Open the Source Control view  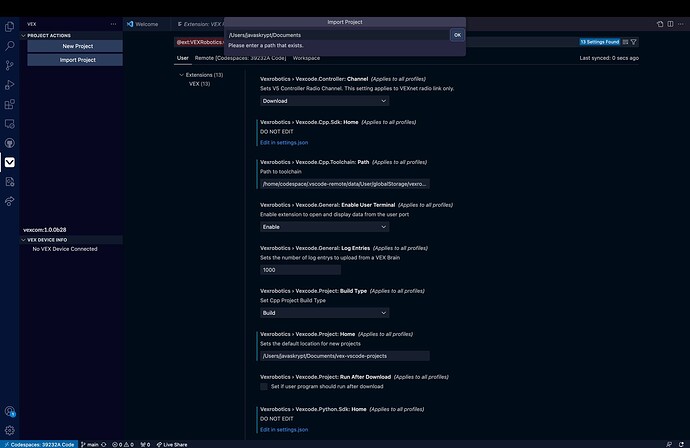click(9, 66)
